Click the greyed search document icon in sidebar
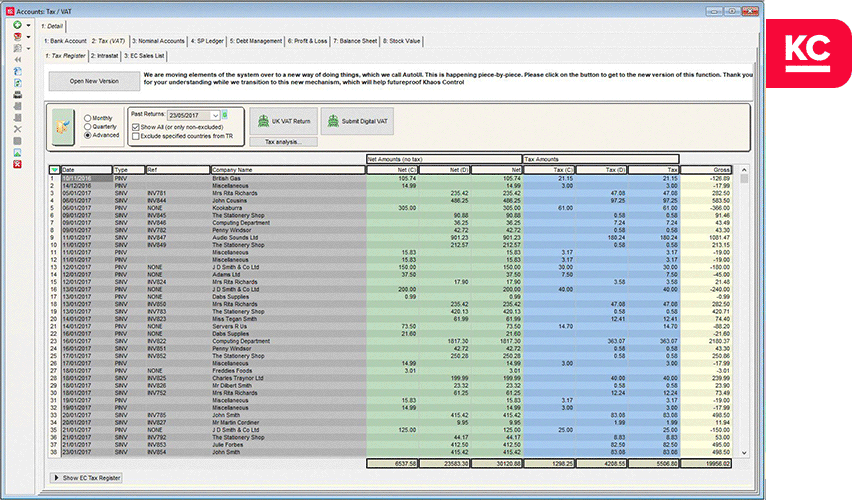855x500 pixels. [x=17, y=49]
